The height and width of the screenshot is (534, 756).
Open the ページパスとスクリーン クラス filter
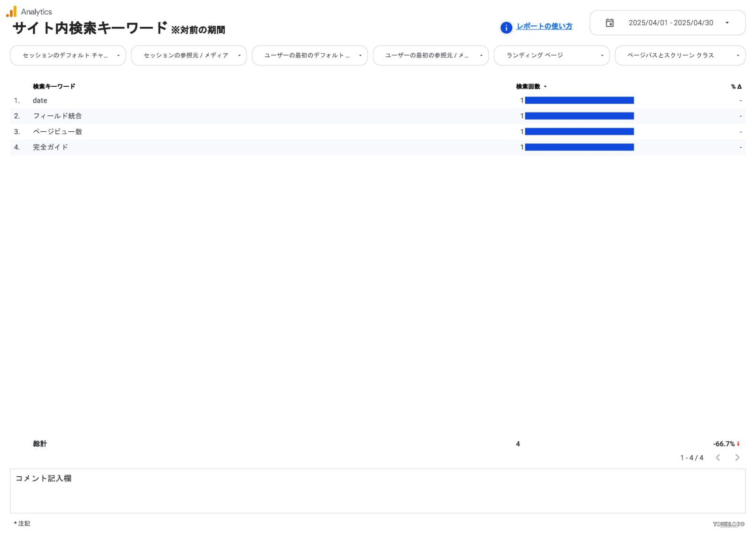coord(679,55)
